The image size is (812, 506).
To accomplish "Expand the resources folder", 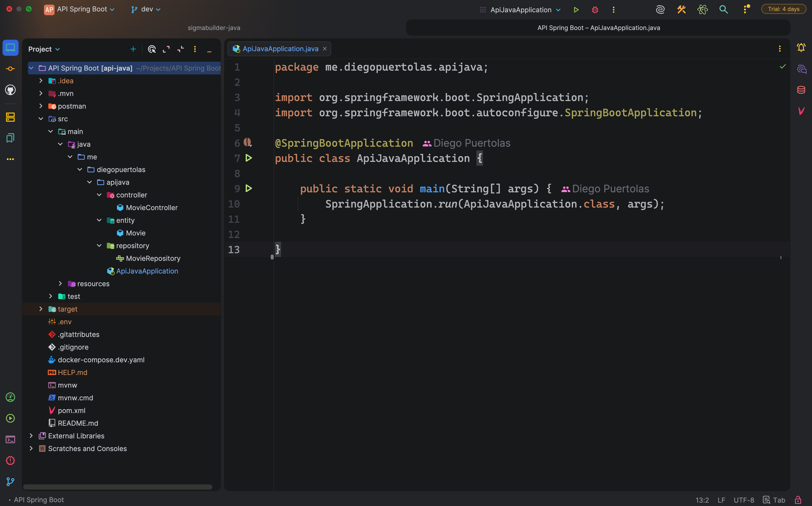I will coord(60,283).
